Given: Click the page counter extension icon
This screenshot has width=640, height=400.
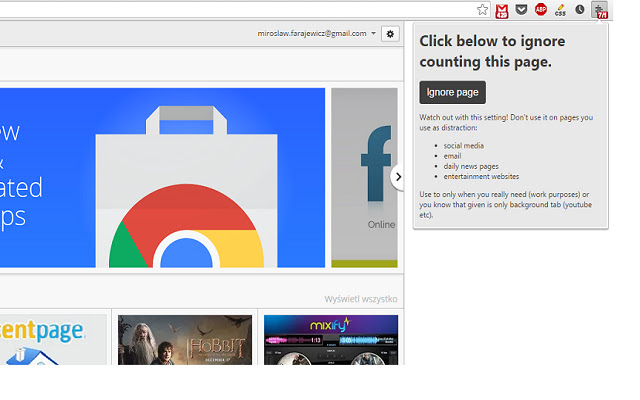Looking at the screenshot, I should [600, 10].
